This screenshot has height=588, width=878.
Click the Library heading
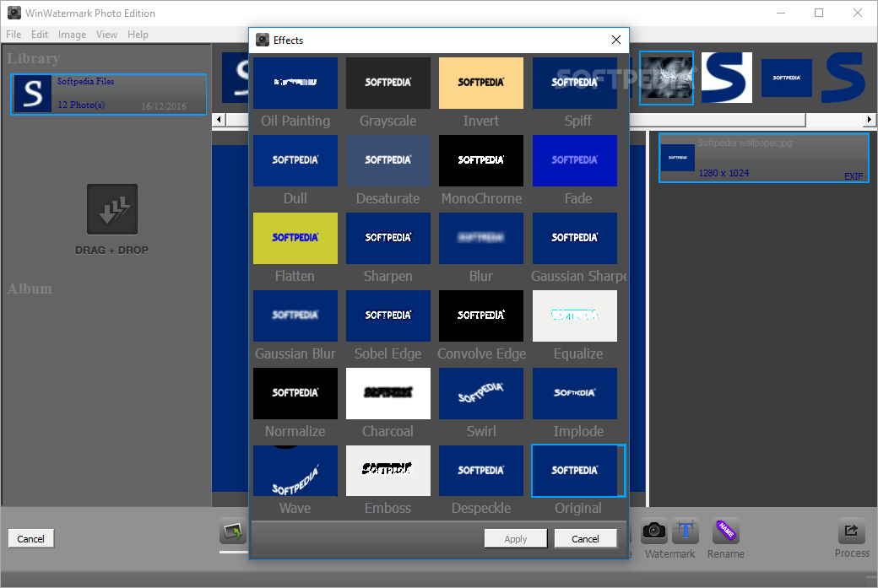[x=34, y=58]
